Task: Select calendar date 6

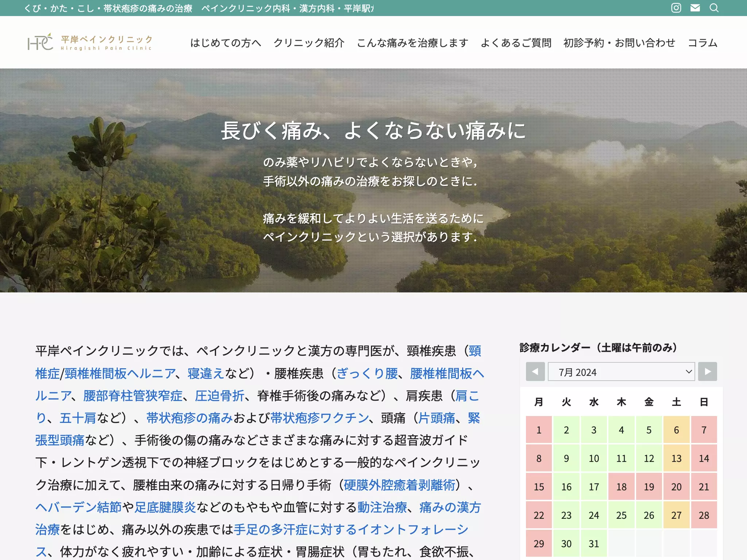Action: coord(676,430)
